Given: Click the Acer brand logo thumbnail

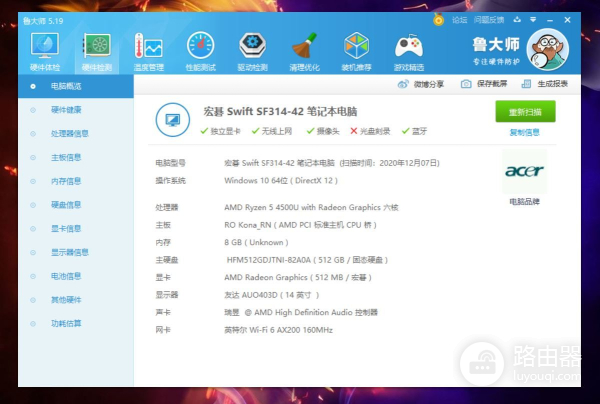Looking at the screenshot, I should click(x=524, y=172).
